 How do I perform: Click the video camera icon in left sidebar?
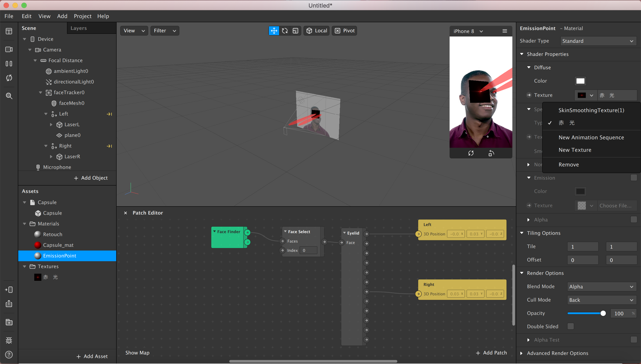coord(9,49)
